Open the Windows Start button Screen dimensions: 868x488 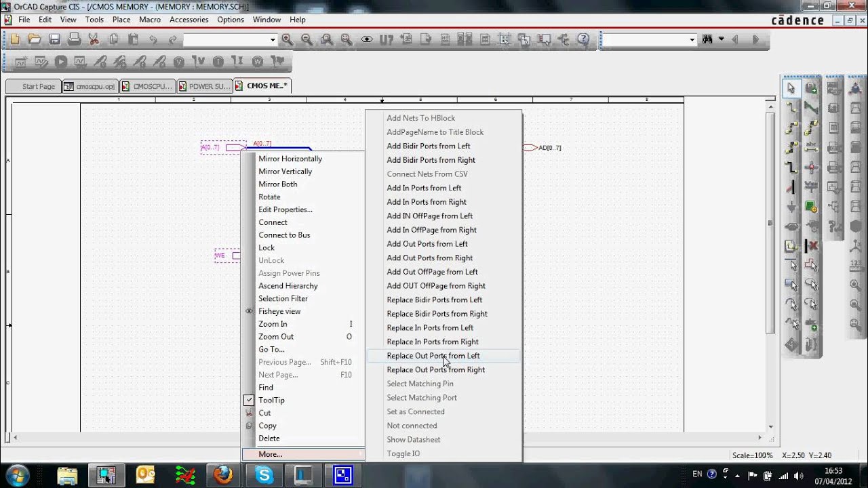point(17,475)
